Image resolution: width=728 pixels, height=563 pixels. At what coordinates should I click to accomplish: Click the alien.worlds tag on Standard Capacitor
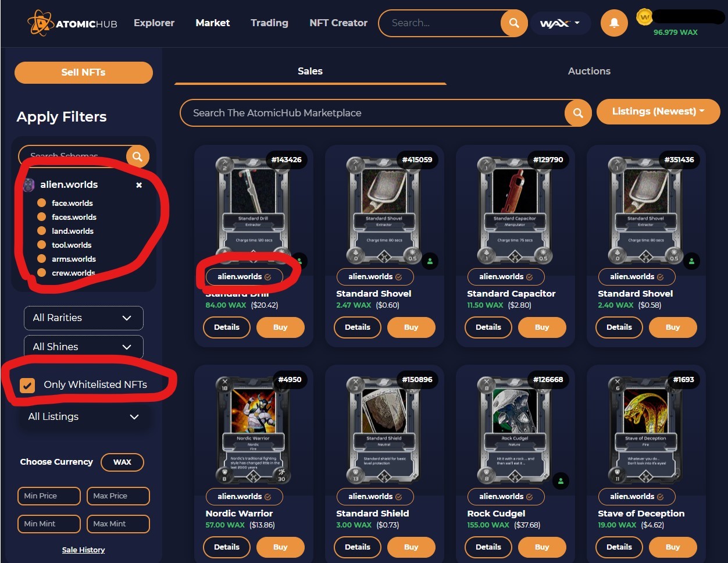point(506,277)
